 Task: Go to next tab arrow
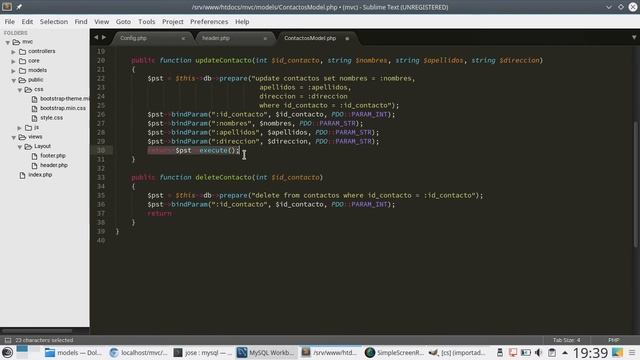click(x=104, y=38)
